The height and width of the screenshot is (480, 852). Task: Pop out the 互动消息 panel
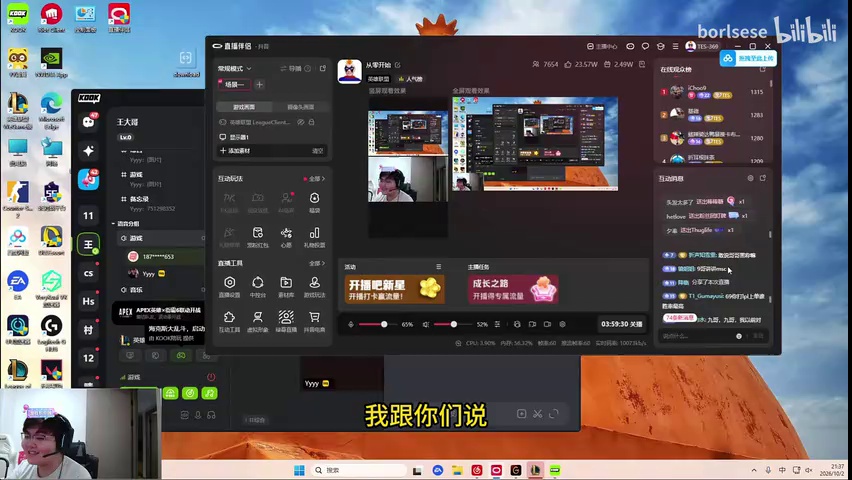(763, 178)
